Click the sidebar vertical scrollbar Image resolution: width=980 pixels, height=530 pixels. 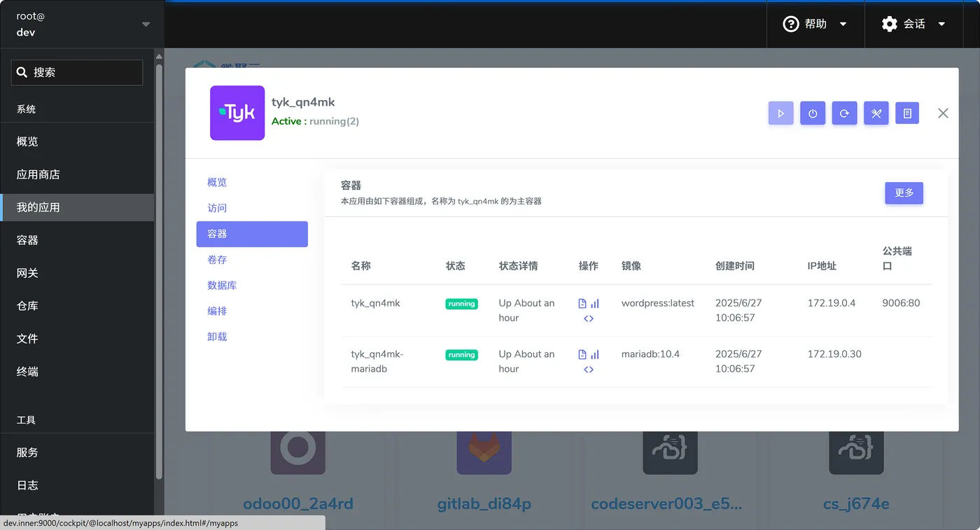coord(159,271)
